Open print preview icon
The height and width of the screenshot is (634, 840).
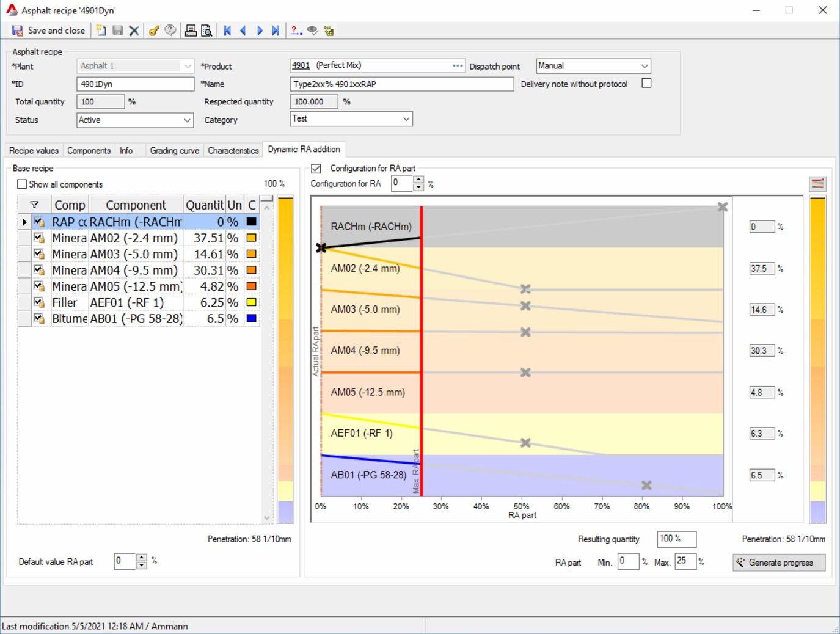coord(206,31)
